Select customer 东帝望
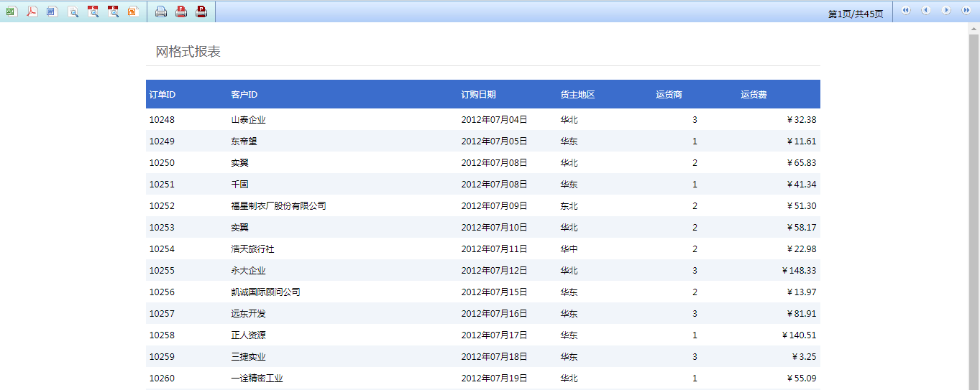Viewport: 980px width, 390px height. click(x=244, y=141)
